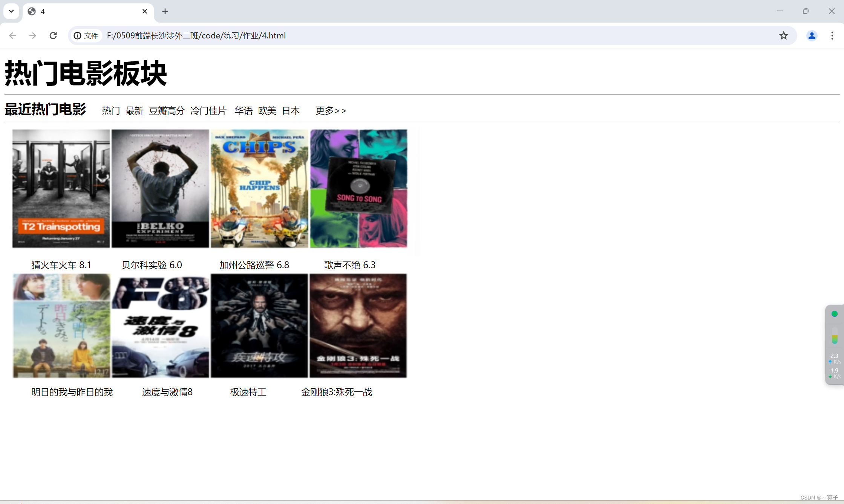Click the T2 Trainspotting movie poster

pyautogui.click(x=61, y=188)
